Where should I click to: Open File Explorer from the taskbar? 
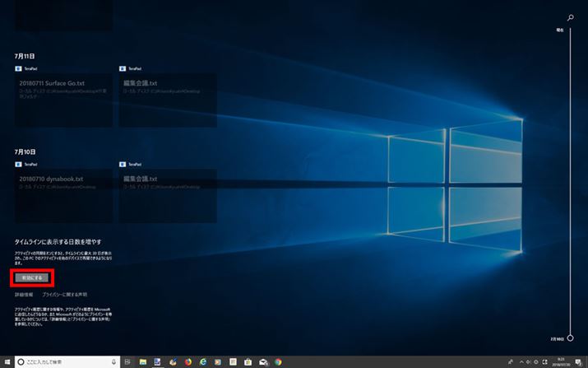(143, 361)
